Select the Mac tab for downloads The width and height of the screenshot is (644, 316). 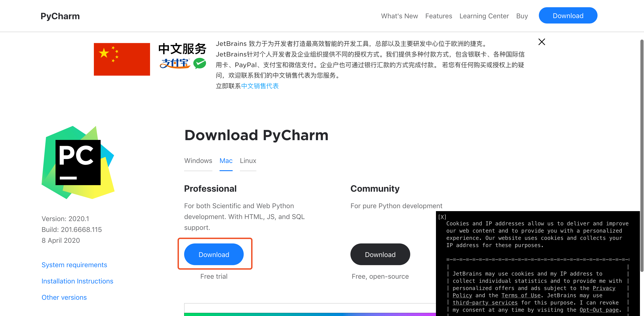click(x=226, y=160)
